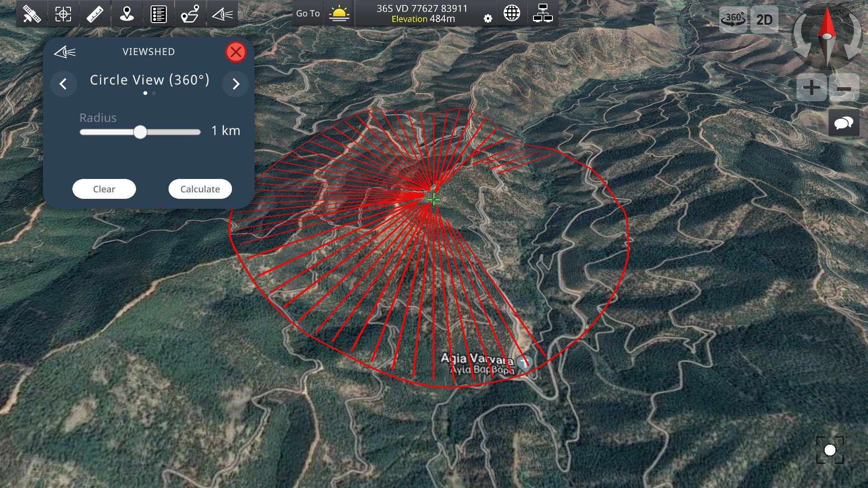The width and height of the screenshot is (868, 488).
Task: Click the Clear button
Action: tap(104, 189)
